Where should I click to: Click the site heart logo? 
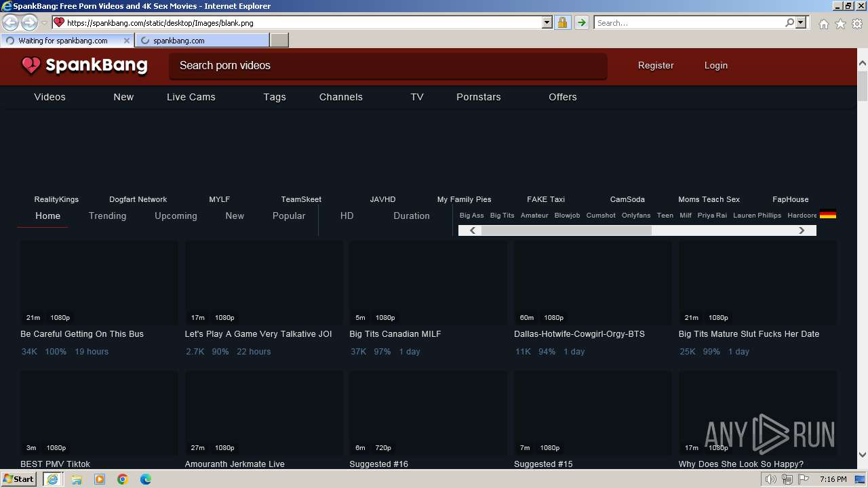[31, 65]
